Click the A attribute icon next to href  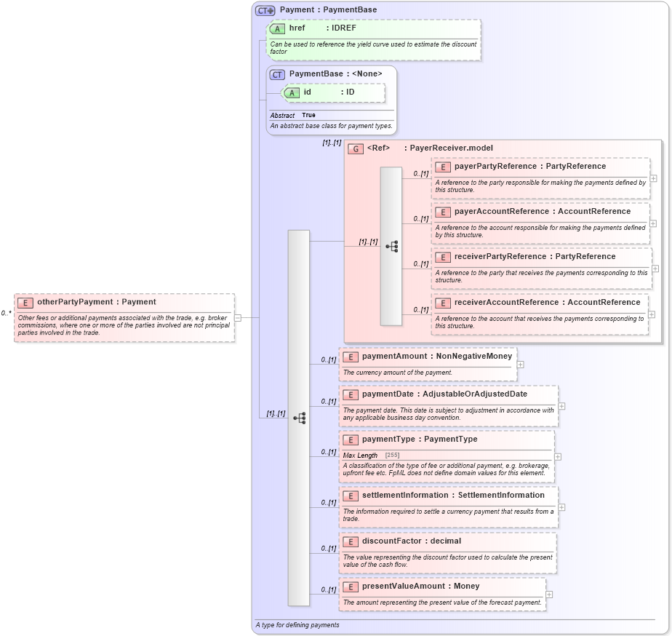click(x=277, y=28)
